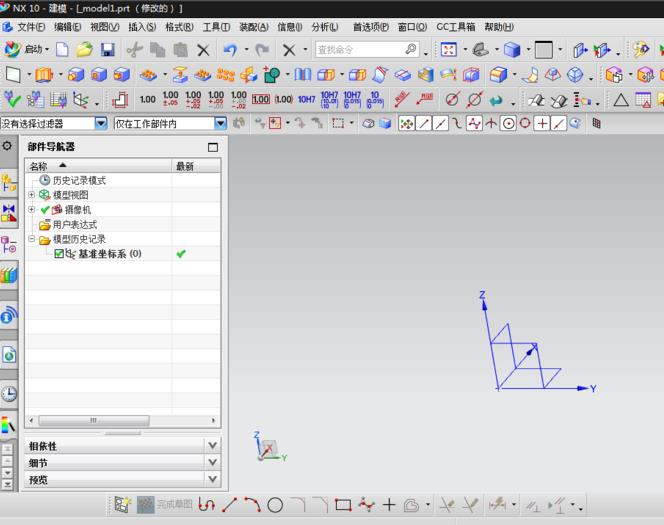Toggle the snap midpoint circle-dot option

[x=508, y=123]
